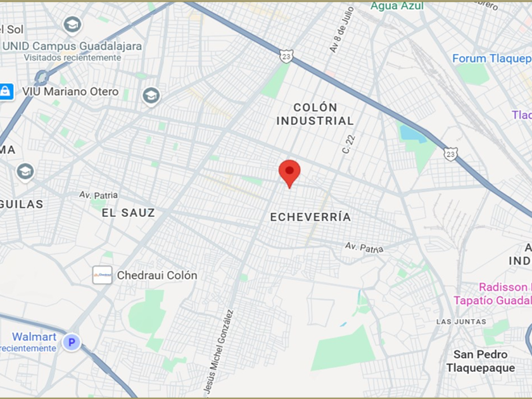
Task: Click the UNID Campus Guadalajara label
Action: [x=72, y=46]
